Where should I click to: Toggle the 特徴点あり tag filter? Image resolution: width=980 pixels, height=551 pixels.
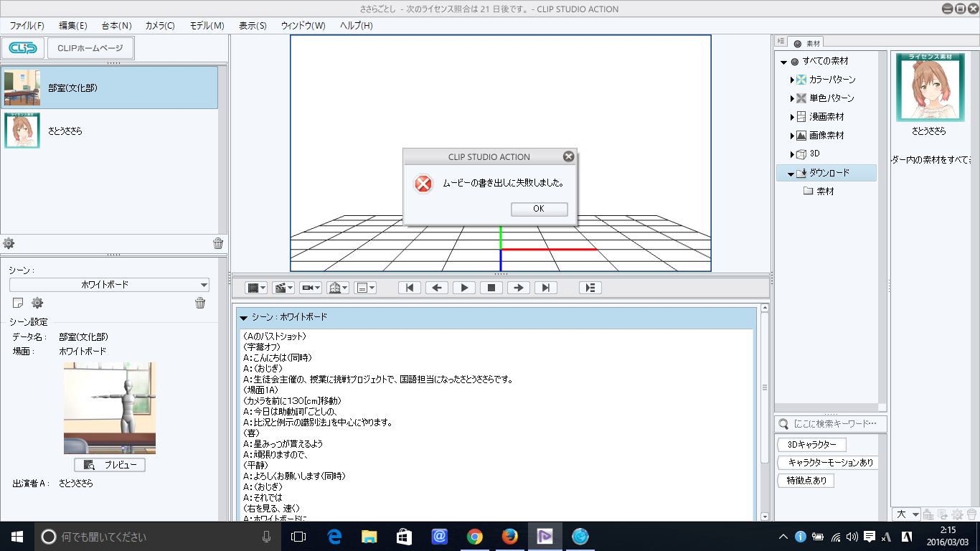[806, 481]
